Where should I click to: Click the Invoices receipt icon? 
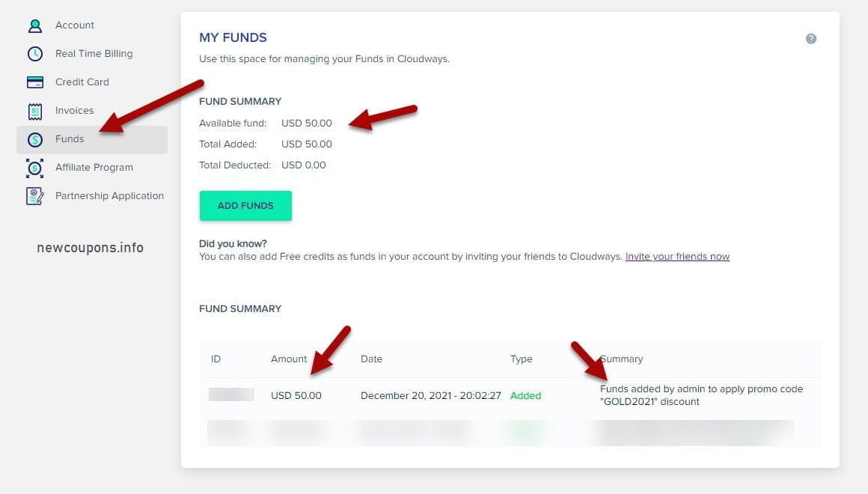point(36,110)
